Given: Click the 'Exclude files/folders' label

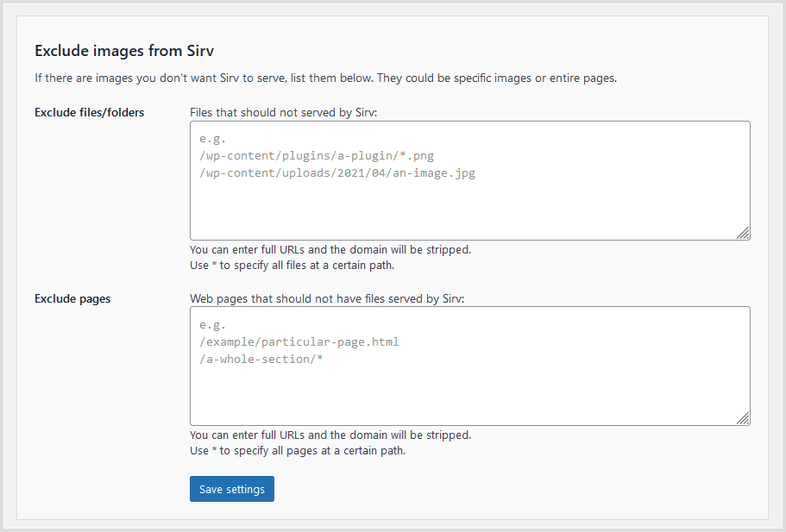Looking at the screenshot, I should (x=89, y=112).
